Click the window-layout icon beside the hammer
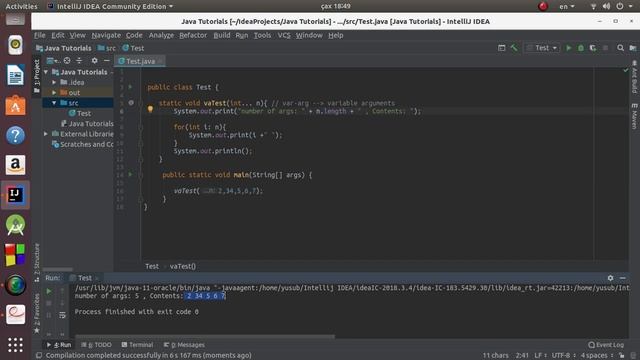The width and height of the screenshot is (640, 360). pos(502,48)
